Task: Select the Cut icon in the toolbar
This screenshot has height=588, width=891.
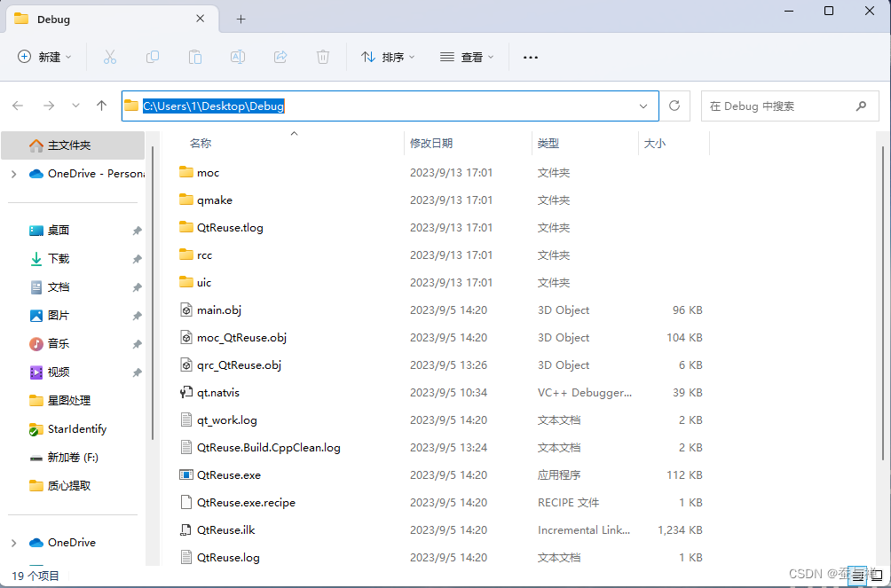Action: [110, 57]
